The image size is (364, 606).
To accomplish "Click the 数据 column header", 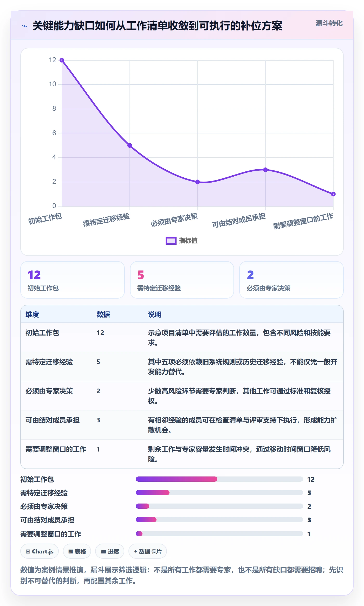I will pyautogui.click(x=103, y=314).
